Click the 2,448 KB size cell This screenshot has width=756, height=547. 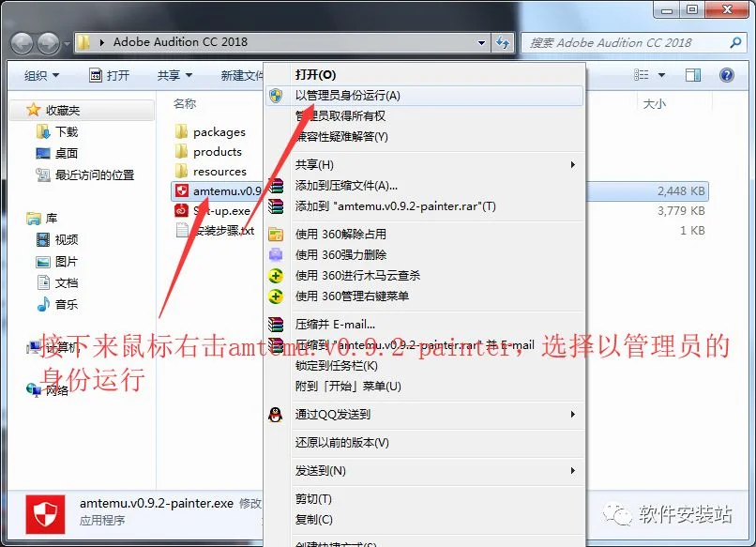click(x=681, y=191)
